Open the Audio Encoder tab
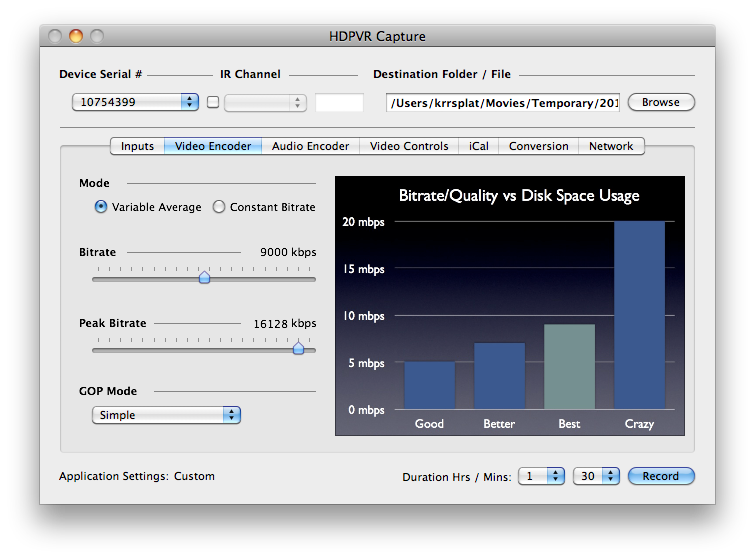Image resolution: width=755 pixels, height=559 pixels. tap(311, 146)
